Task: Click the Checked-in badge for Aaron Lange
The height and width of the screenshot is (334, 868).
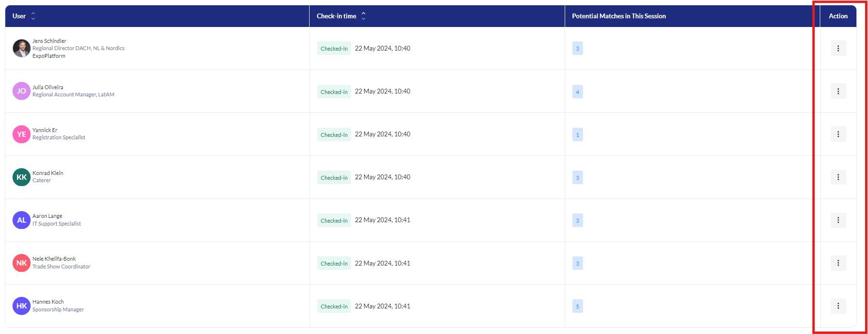Action: tap(334, 220)
